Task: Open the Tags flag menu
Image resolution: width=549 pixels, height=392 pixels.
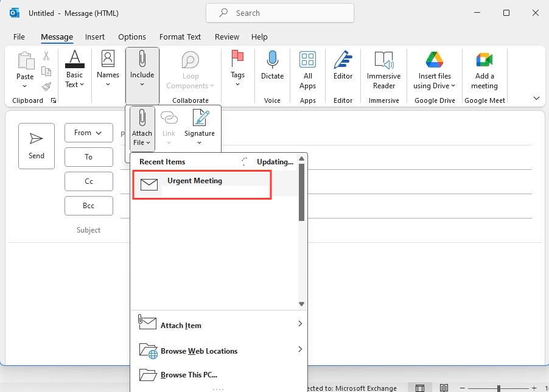Action: point(237,69)
